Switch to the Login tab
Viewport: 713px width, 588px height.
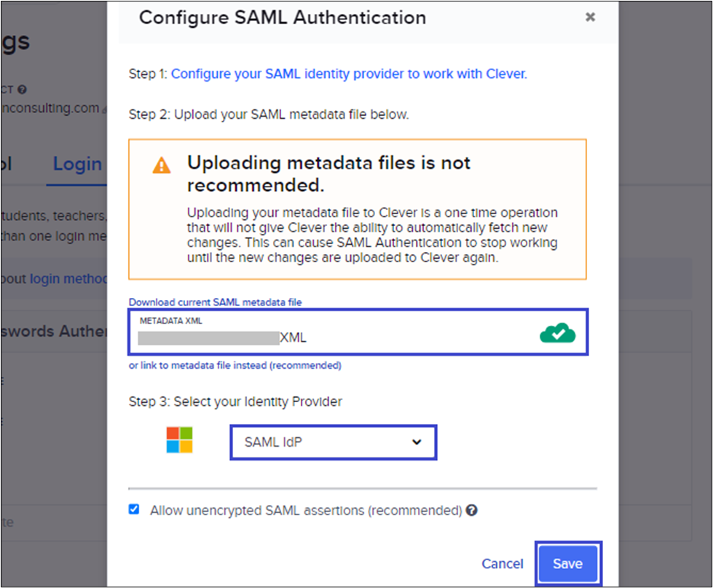[77, 164]
